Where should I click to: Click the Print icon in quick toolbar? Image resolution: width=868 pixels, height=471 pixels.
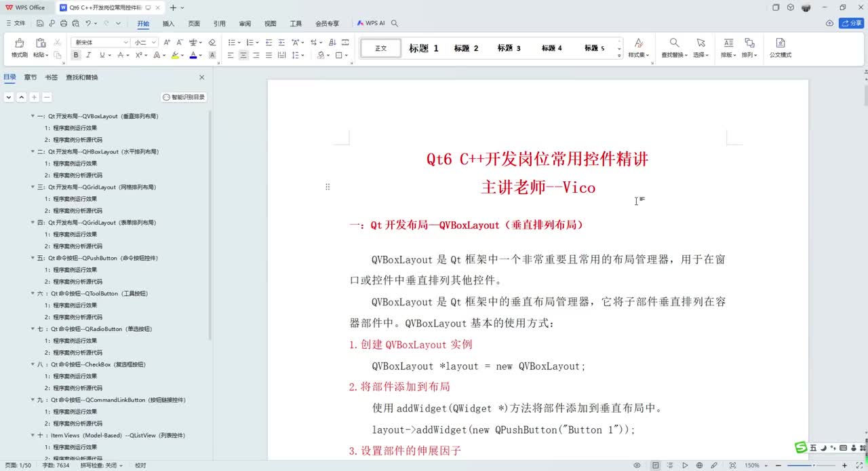tap(64, 23)
